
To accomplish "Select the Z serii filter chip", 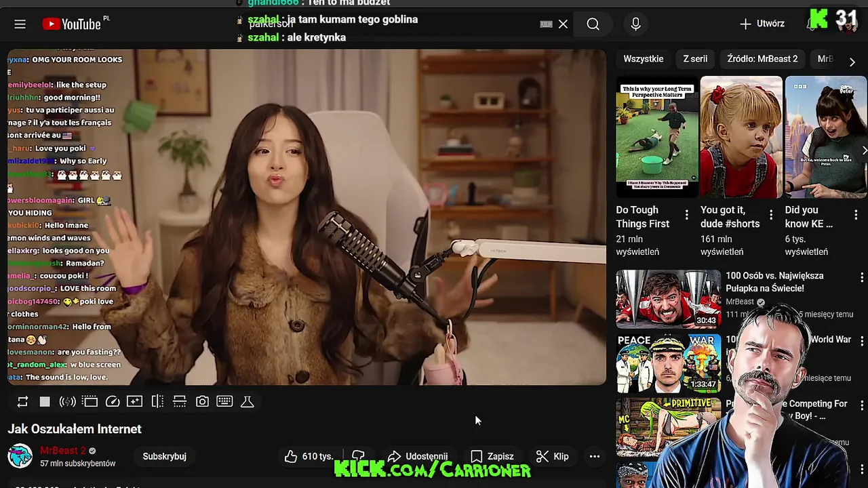I will point(695,59).
